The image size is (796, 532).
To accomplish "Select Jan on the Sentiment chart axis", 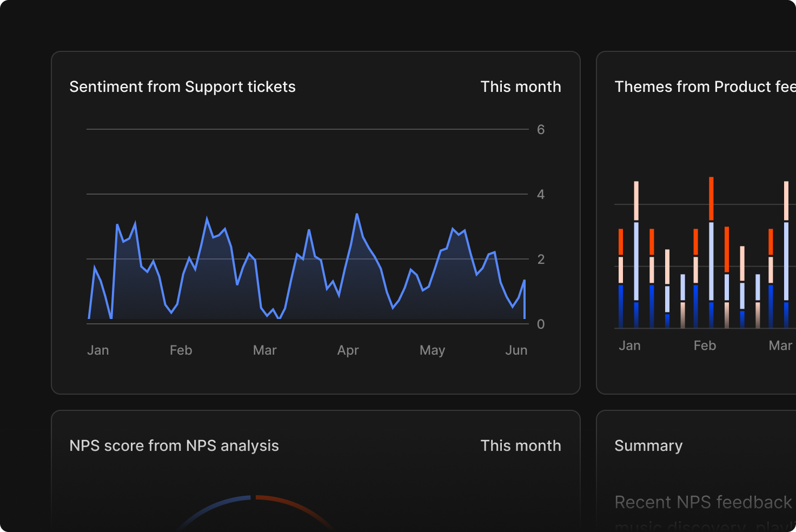I will [98, 350].
